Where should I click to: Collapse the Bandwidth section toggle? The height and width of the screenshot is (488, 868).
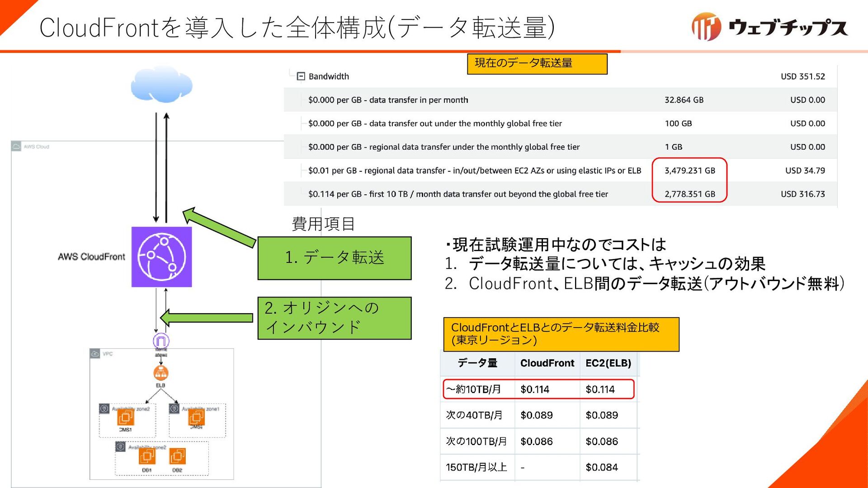(301, 76)
